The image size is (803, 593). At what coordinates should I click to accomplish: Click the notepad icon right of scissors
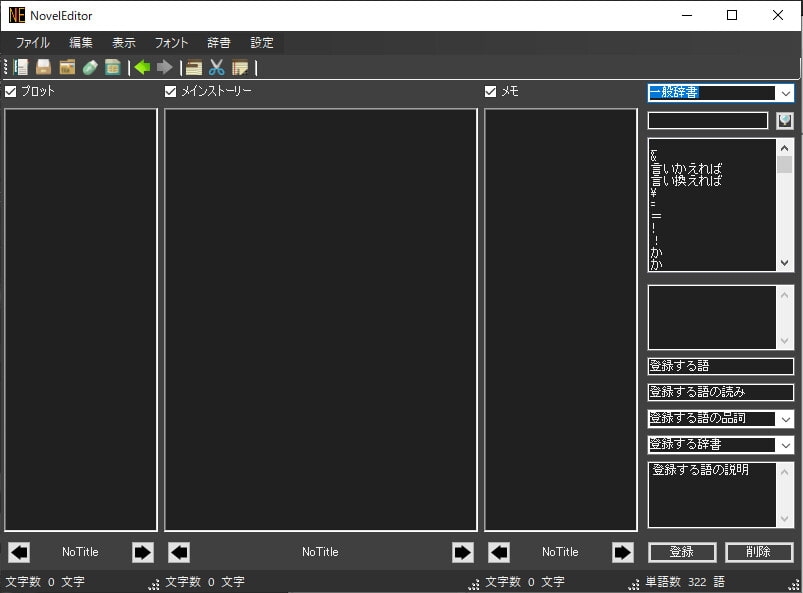pos(240,67)
